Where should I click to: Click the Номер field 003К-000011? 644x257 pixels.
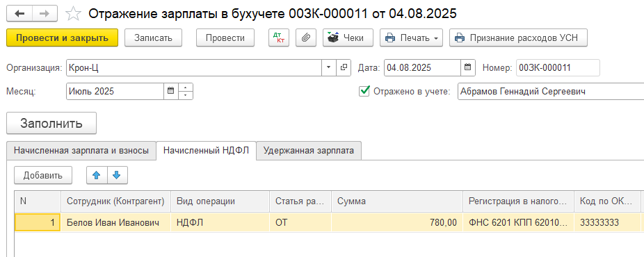click(x=558, y=67)
